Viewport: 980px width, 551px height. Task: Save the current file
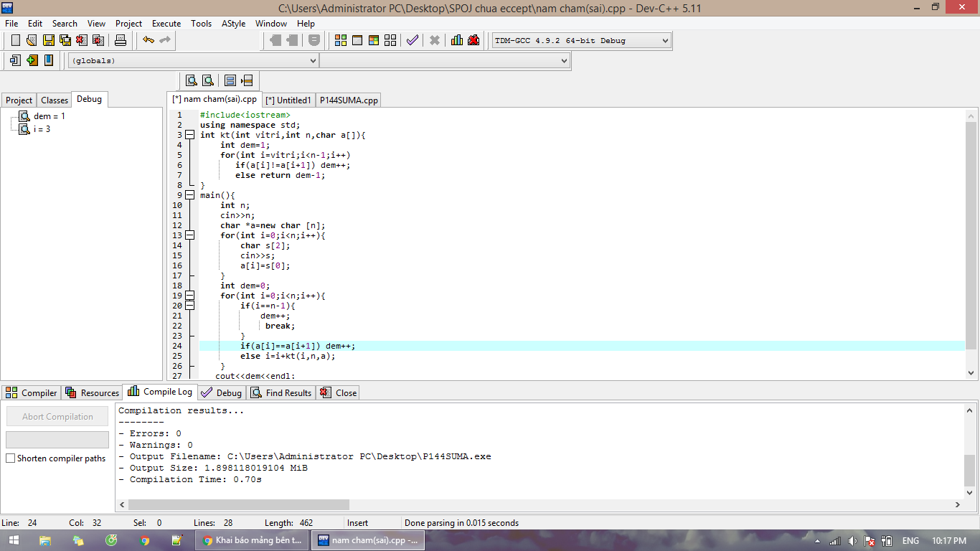49,40
